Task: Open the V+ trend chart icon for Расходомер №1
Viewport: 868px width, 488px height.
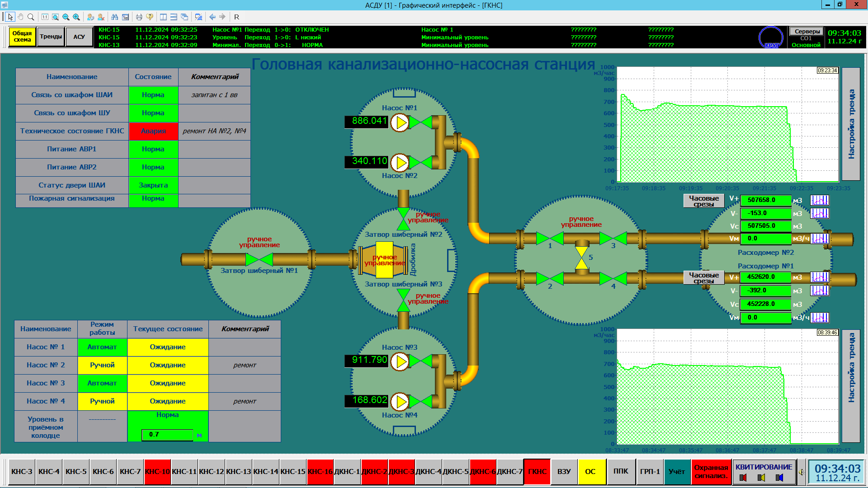Action: 820,277
